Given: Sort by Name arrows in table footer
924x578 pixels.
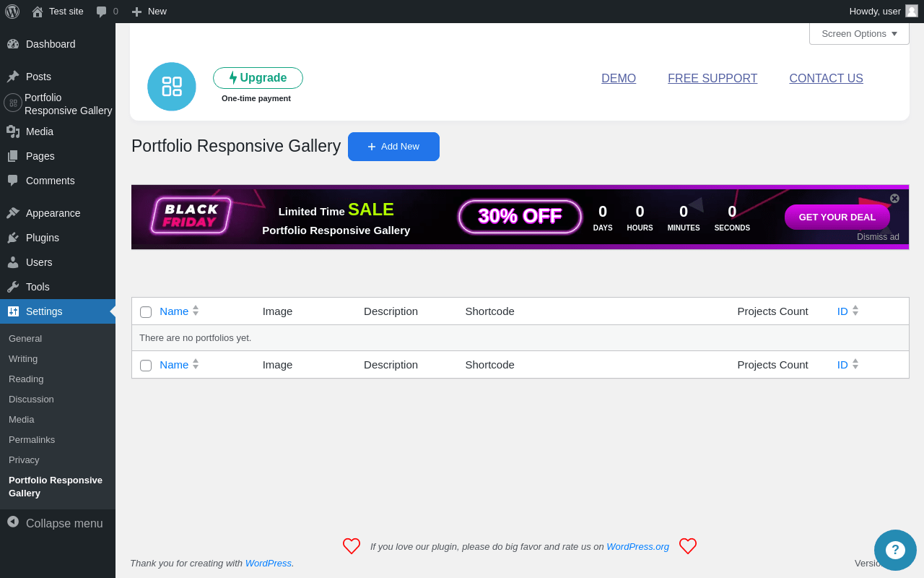Looking at the screenshot, I should pyautogui.click(x=196, y=364).
